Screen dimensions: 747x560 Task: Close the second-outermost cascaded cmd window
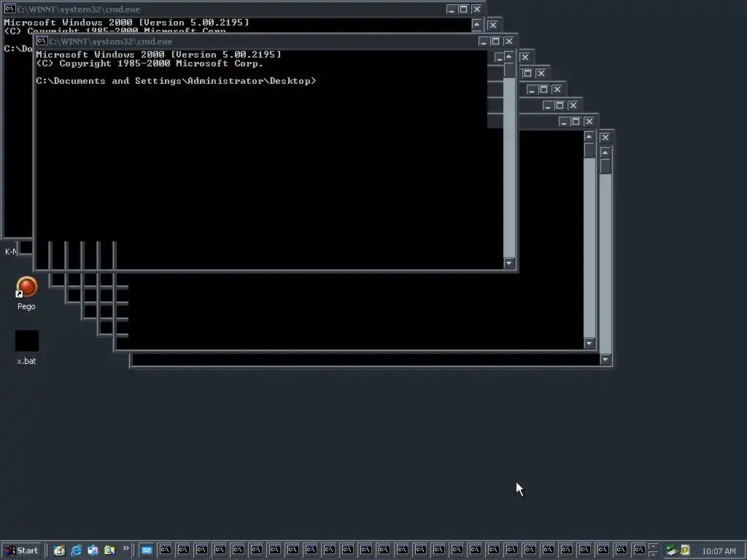589,122
